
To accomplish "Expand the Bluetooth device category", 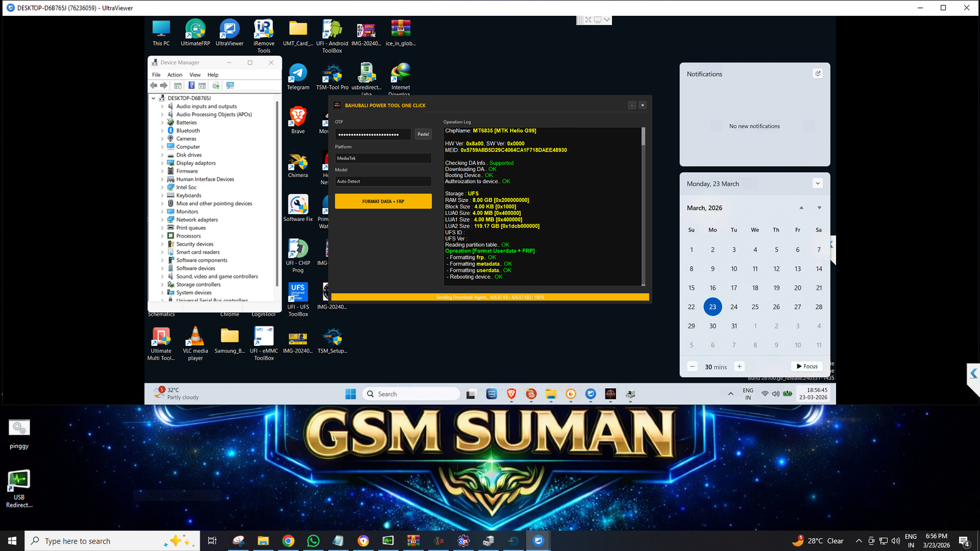I will [x=162, y=130].
